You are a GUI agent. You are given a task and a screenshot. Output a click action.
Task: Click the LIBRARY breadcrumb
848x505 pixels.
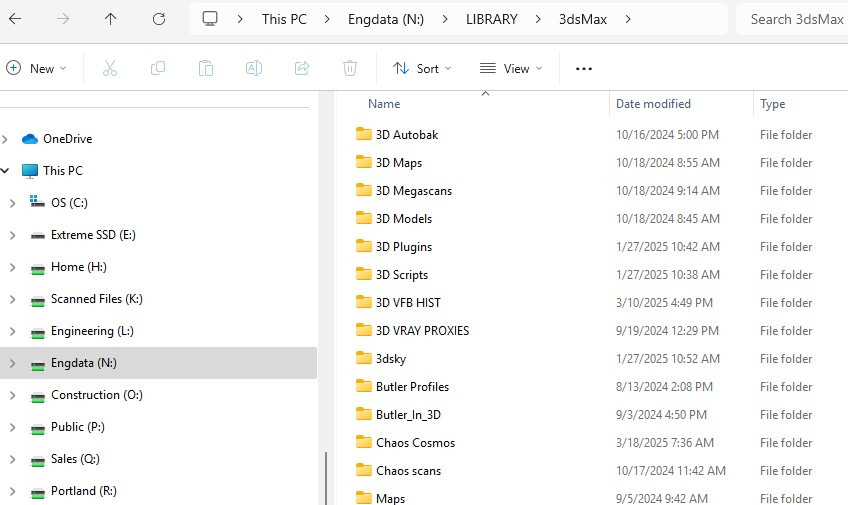(492, 19)
